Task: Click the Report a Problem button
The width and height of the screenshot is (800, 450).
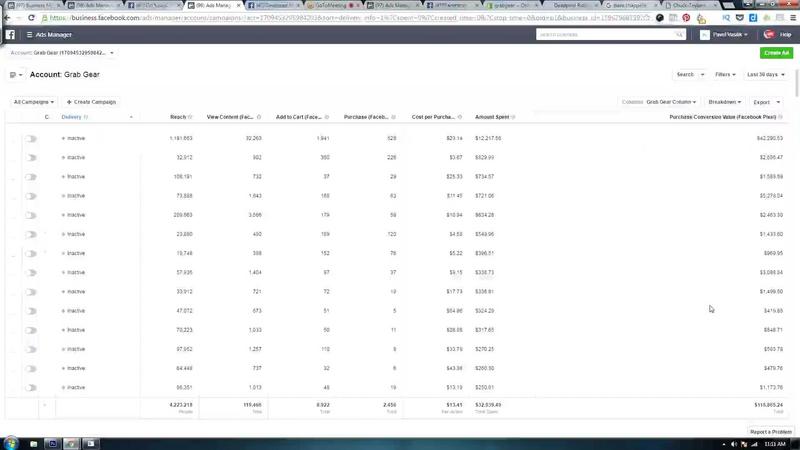Action: (x=770, y=432)
